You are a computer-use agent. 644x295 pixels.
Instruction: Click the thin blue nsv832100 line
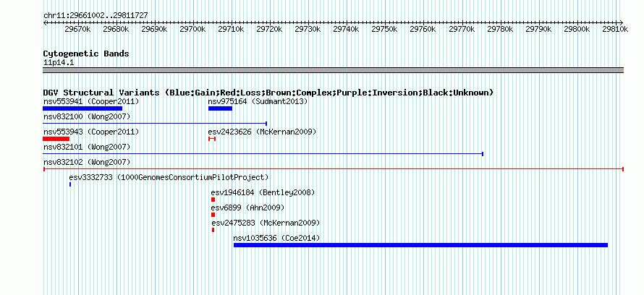point(155,123)
